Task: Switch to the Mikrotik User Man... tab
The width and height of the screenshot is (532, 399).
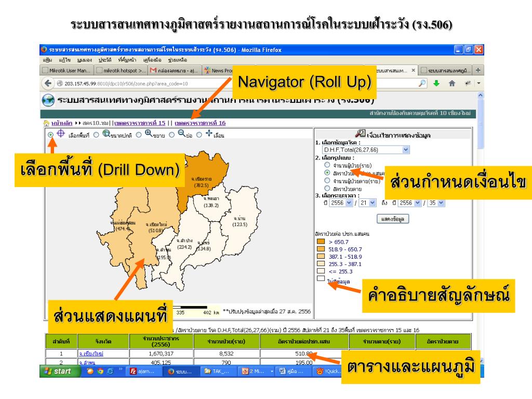Action: [66, 70]
